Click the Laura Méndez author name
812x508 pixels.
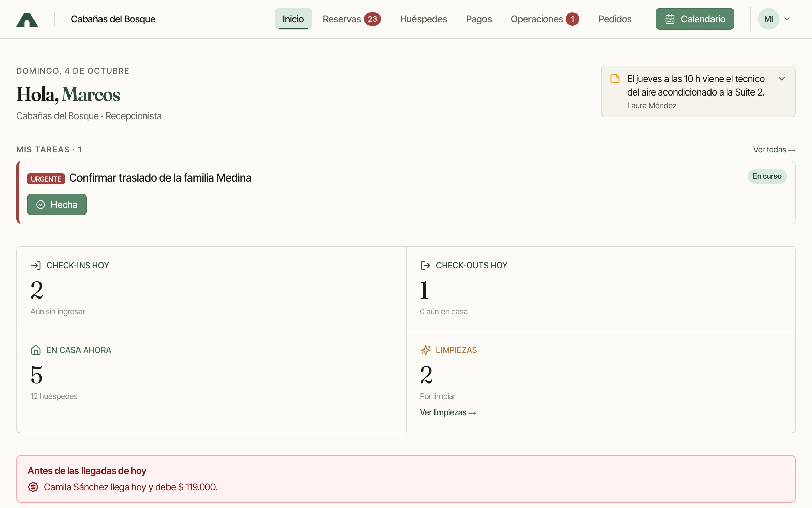tap(652, 106)
